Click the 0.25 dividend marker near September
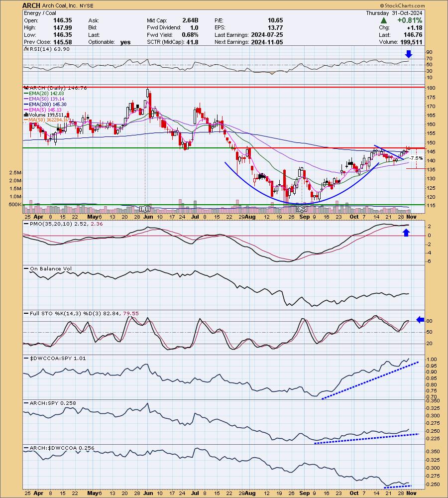 pos(301,209)
